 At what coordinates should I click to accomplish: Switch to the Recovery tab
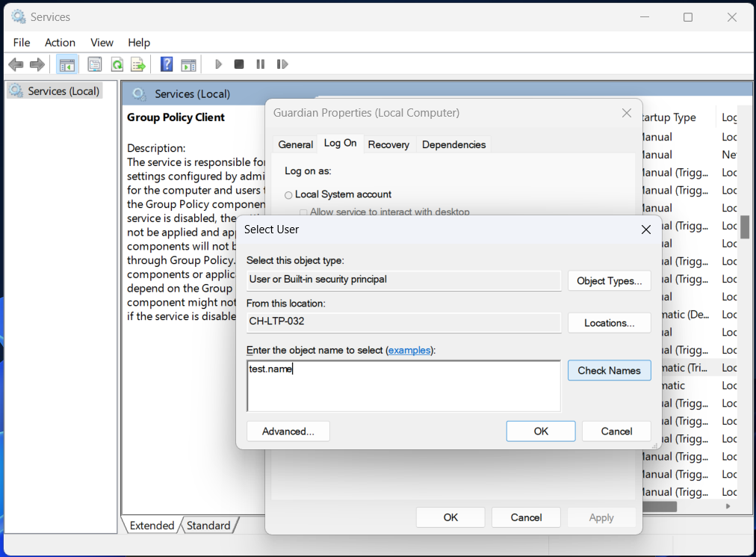388,145
